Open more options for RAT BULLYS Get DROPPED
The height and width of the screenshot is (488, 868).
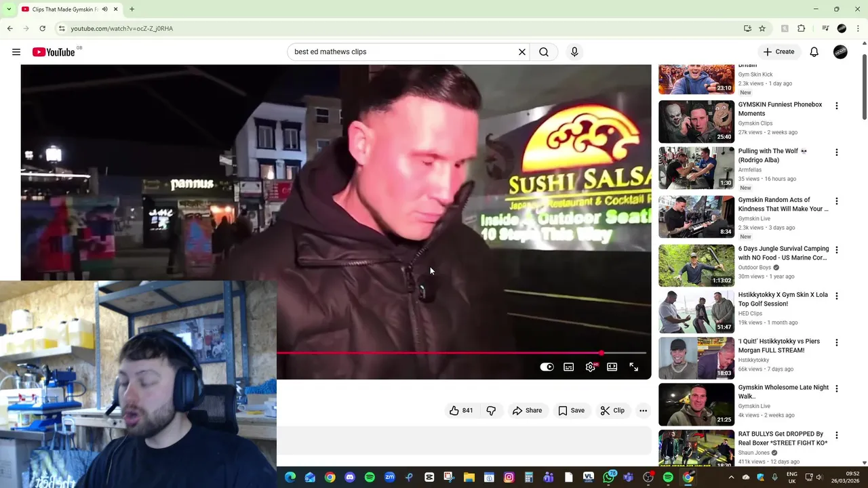pos(836,435)
